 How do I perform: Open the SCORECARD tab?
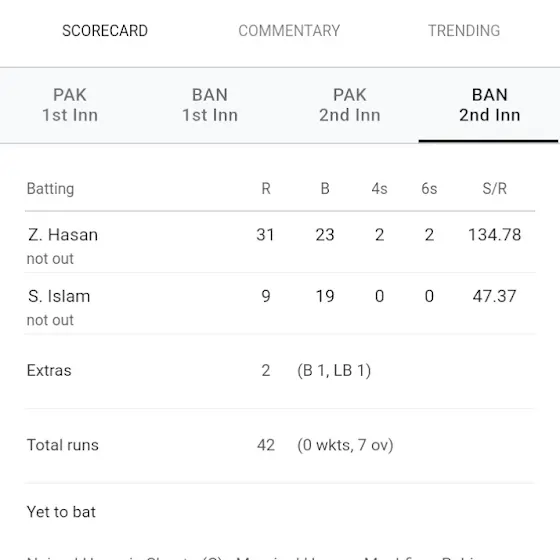point(105,31)
